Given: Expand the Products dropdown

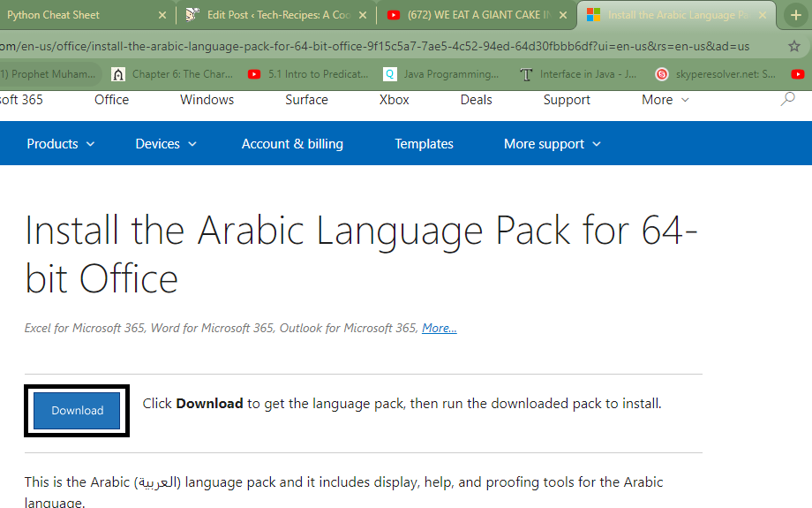Looking at the screenshot, I should click(x=61, y=144).
